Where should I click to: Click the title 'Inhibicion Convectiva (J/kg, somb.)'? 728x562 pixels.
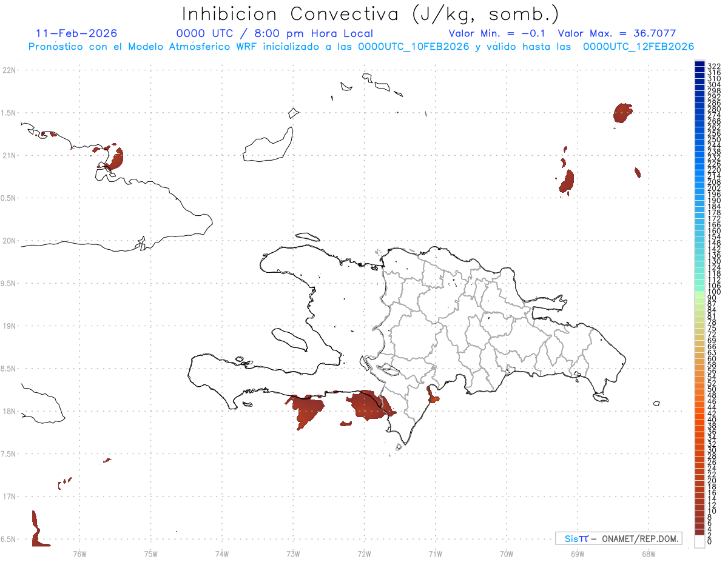371,14
